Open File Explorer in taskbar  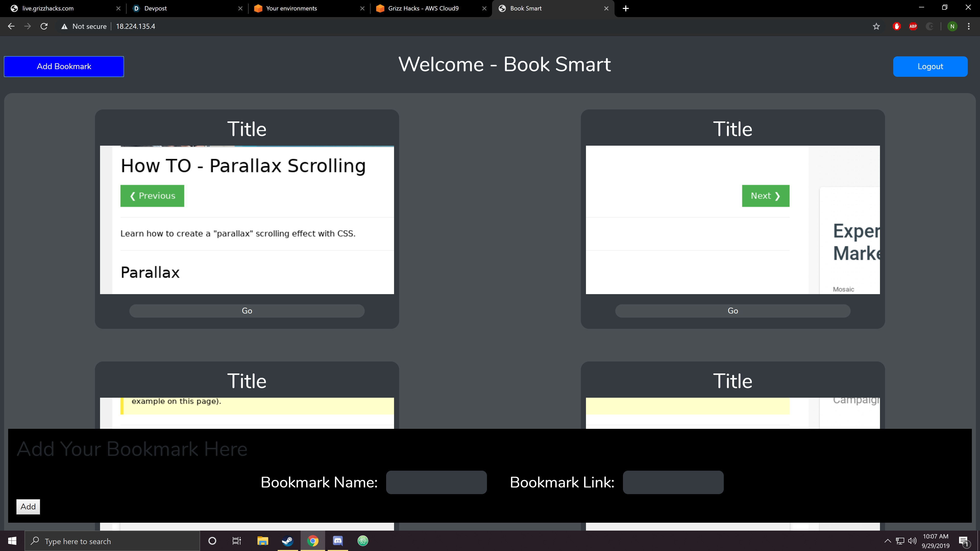pyautogui.click(x=263, y=541)
